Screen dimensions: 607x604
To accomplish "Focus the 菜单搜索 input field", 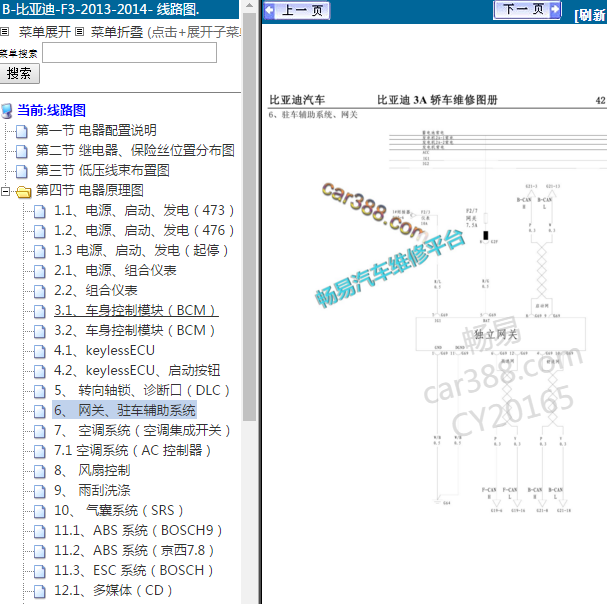I will point(129,53).
